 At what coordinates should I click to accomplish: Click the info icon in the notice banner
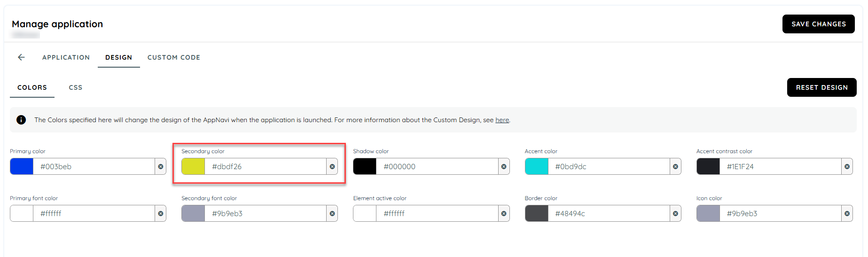click(x=21, y=120)
